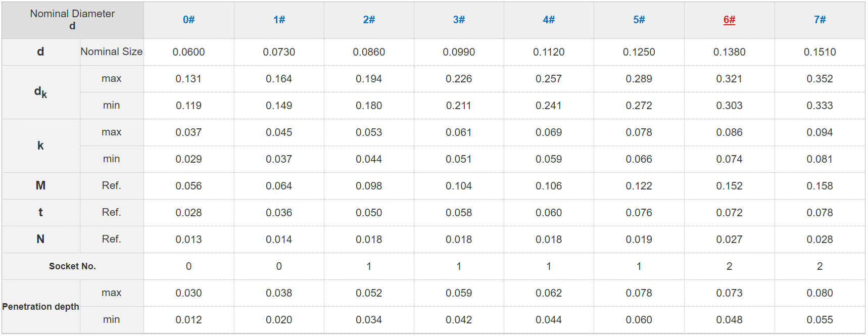
Task: Click nominal size value 0.0600
Action: coord(188,52)
